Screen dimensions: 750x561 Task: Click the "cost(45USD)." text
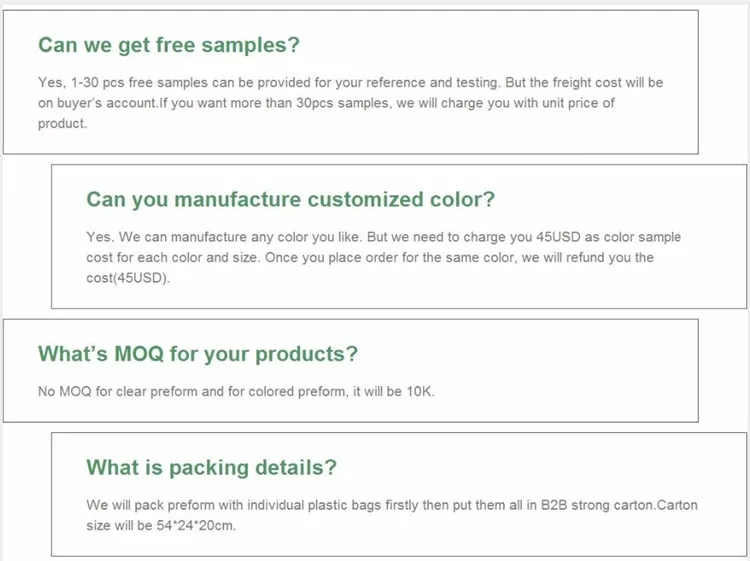[x=129, y=278]
